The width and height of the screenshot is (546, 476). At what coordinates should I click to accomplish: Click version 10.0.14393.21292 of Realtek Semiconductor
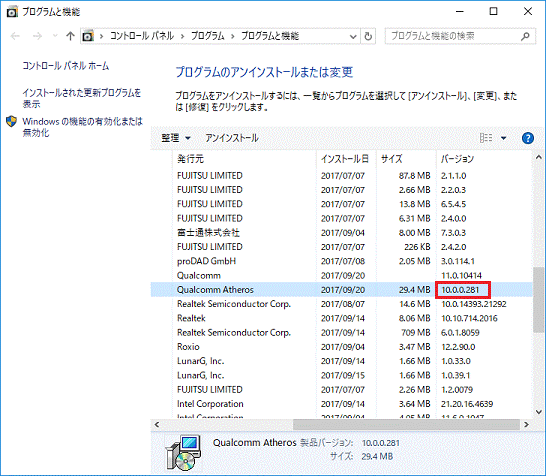tap(474, 304)
